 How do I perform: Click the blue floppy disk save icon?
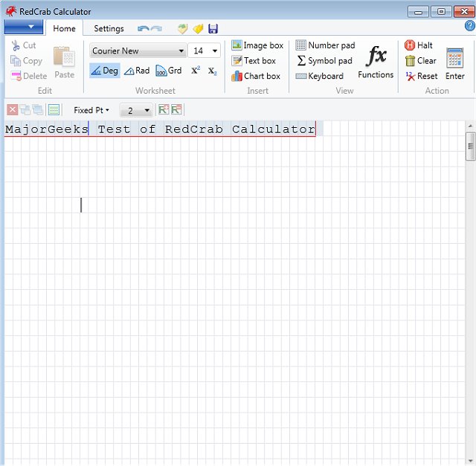(213, 29)
